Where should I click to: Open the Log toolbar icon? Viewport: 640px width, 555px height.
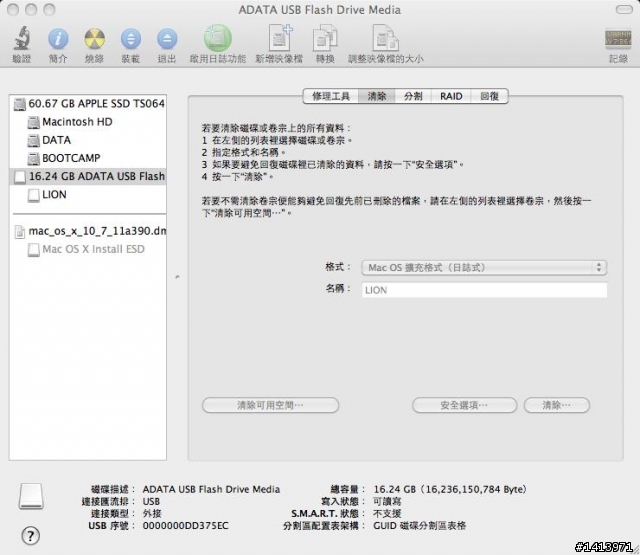pos(618,39)
